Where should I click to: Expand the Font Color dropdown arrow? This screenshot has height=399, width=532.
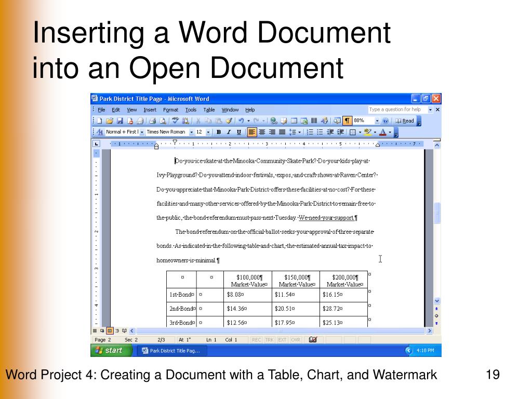(390, 132)
